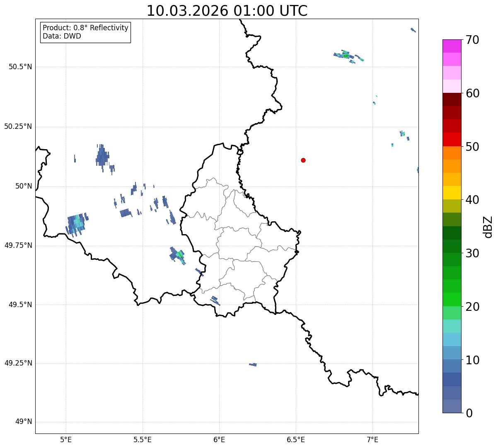The width and height of the screenshot is (498, 448).
Task: Click the magenta swatch at the colorbar top
Action: click(x=452, y=46)
